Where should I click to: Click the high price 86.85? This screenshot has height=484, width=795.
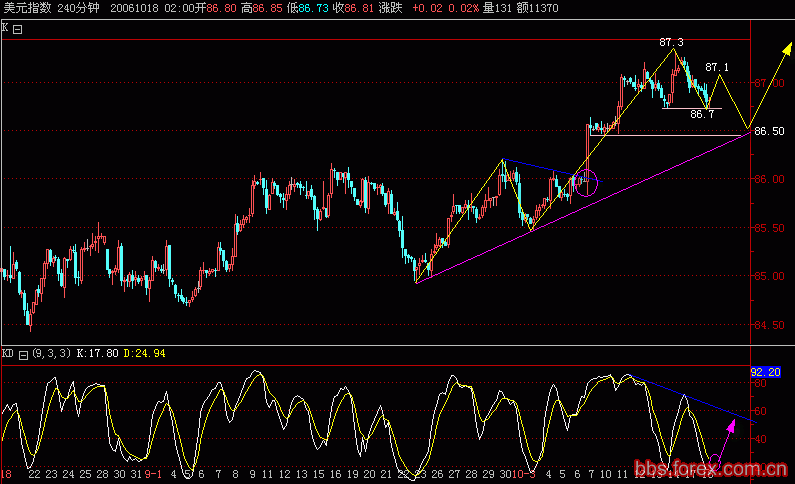point(267,8)
